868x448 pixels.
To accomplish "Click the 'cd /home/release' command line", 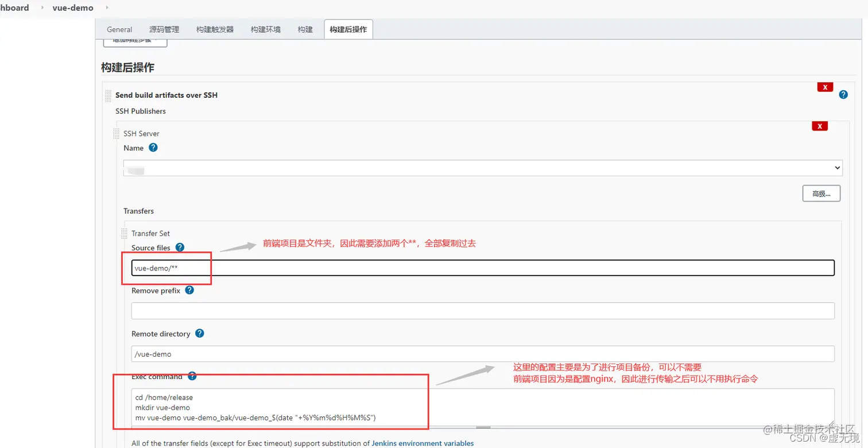I will (164, 397).
